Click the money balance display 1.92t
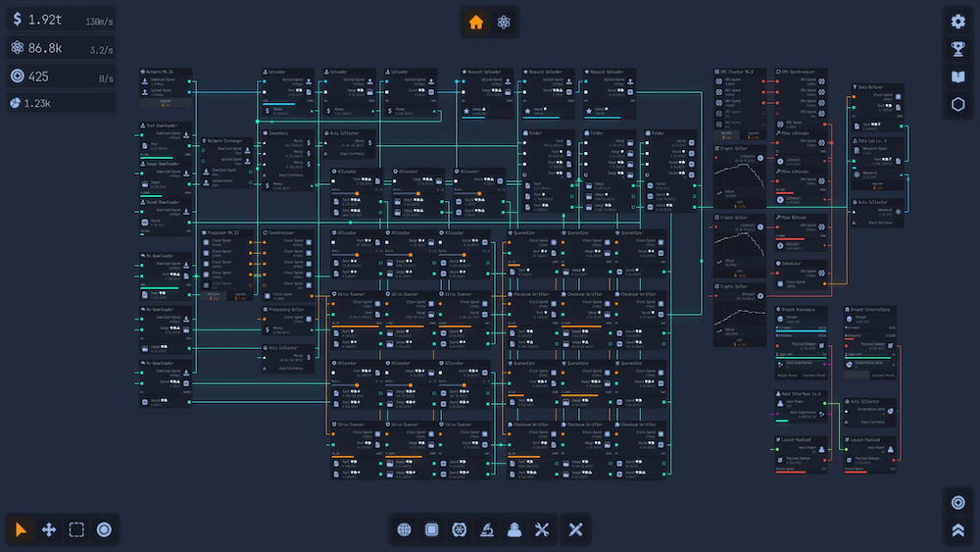Image resolution: width=980 pixels, height=552 pixels. [x=61, y=20]
